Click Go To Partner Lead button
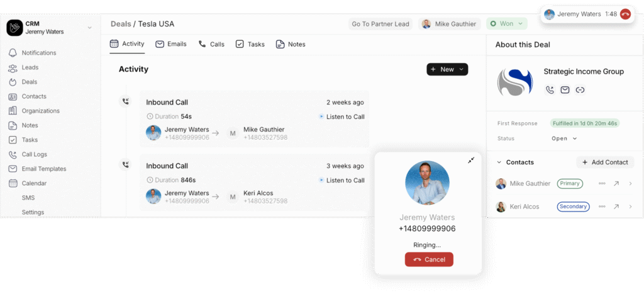 [x=380, y=24]
